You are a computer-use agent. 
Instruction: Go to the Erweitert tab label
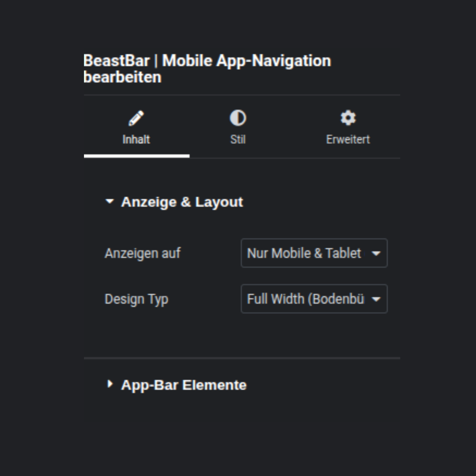[x=348, y=139]
